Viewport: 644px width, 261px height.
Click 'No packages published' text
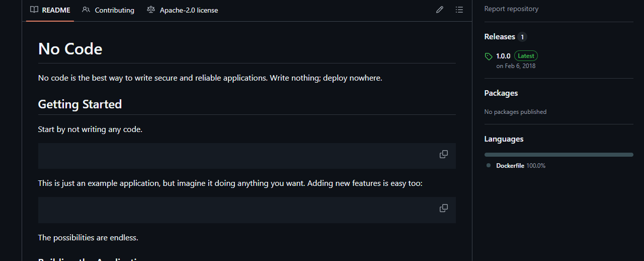pos(515,112)
